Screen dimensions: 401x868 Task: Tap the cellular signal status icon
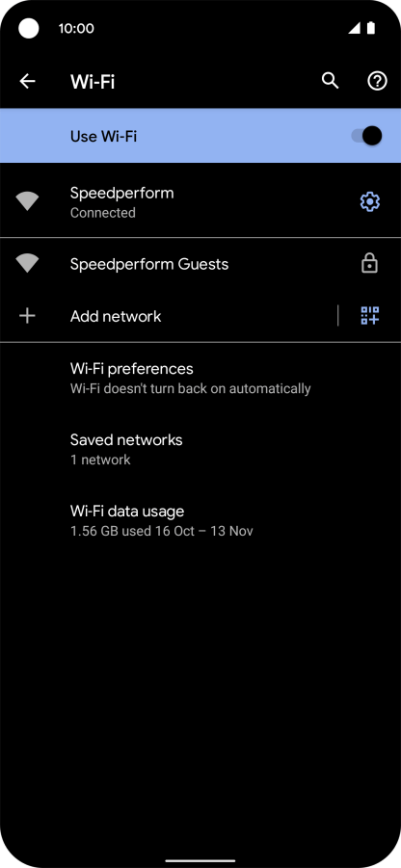pos(355,28)
